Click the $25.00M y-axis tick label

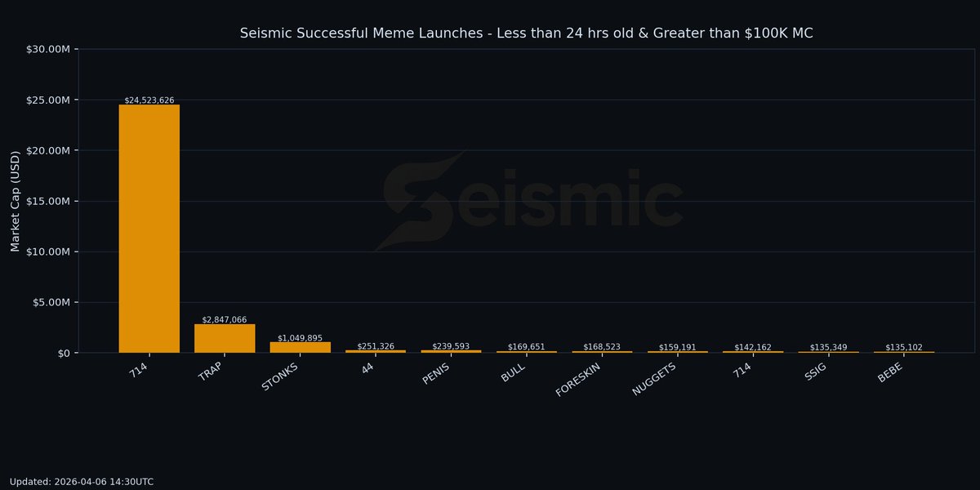pos(48,100)
